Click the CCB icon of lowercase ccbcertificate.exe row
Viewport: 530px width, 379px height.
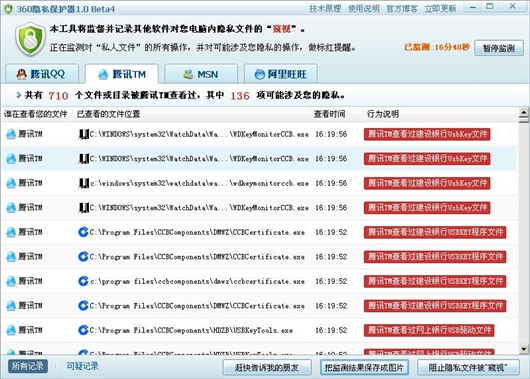pyautogui.click(x=83, y=281)
